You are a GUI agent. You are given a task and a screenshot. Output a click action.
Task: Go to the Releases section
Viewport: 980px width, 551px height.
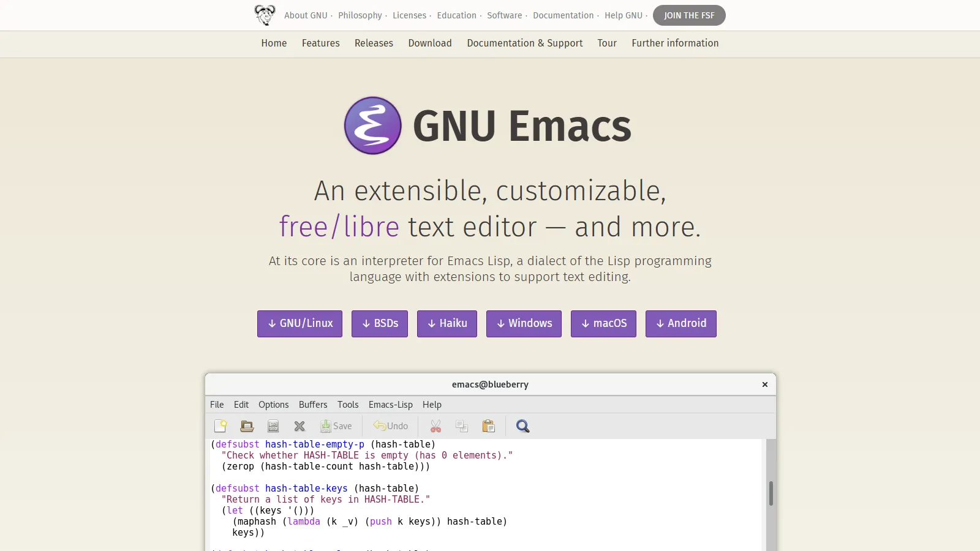tap(374, 43)
